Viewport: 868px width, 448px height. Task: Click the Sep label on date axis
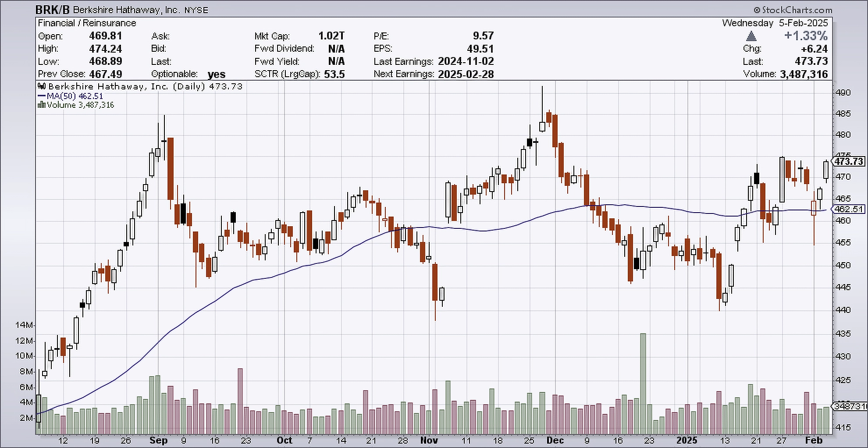coord(159,441)
